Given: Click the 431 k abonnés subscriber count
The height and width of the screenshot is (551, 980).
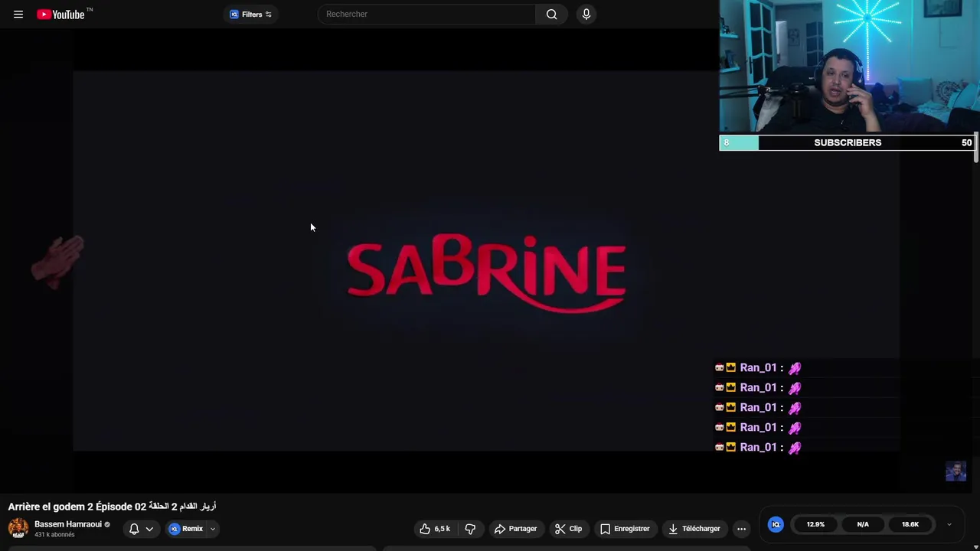Looking at the screenshot, I should click(x=54, y=535).
